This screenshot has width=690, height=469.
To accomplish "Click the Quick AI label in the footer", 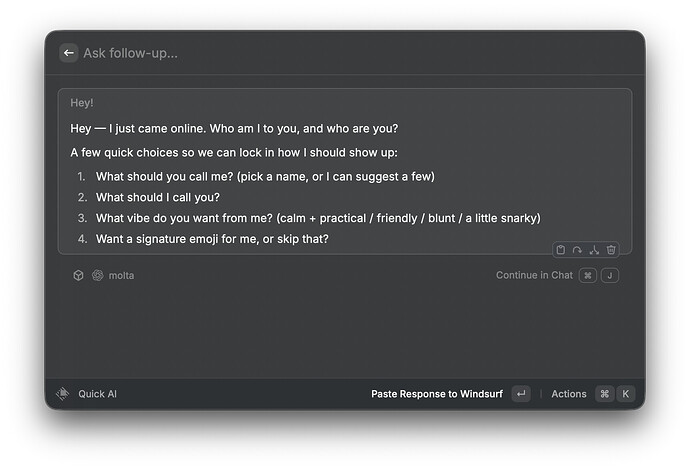I will coord(97,394).
